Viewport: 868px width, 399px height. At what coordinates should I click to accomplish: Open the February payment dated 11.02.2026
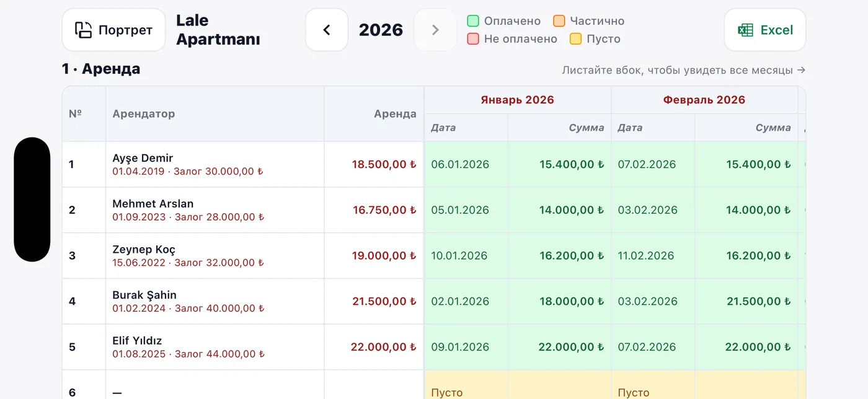click(646, 256)
